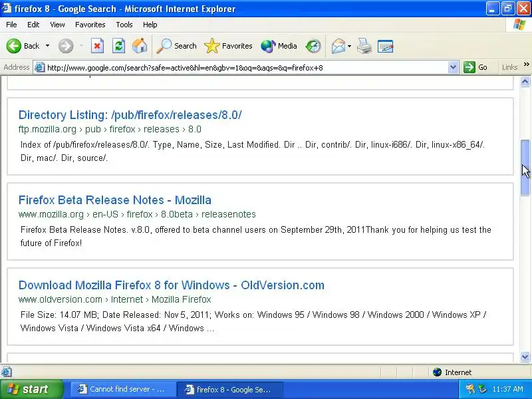The height and width of the screenshot is (399, 532).
Task: Expand the Address bar dropdown arrow
Action: (x=453, y=68)
